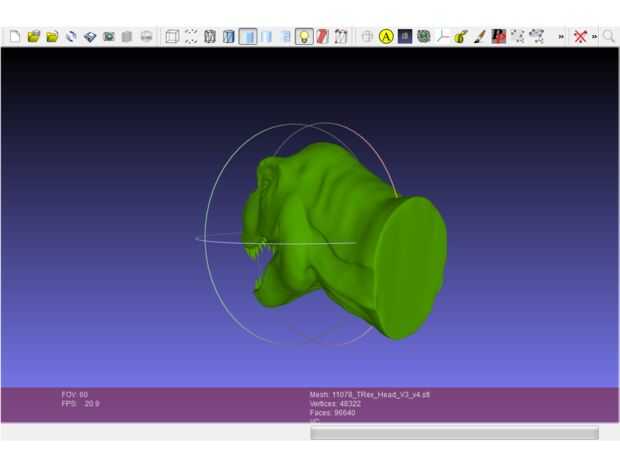The image size is (620, 465).
Task: Click the 'Faces: 96640' info text
Action: 333,413
